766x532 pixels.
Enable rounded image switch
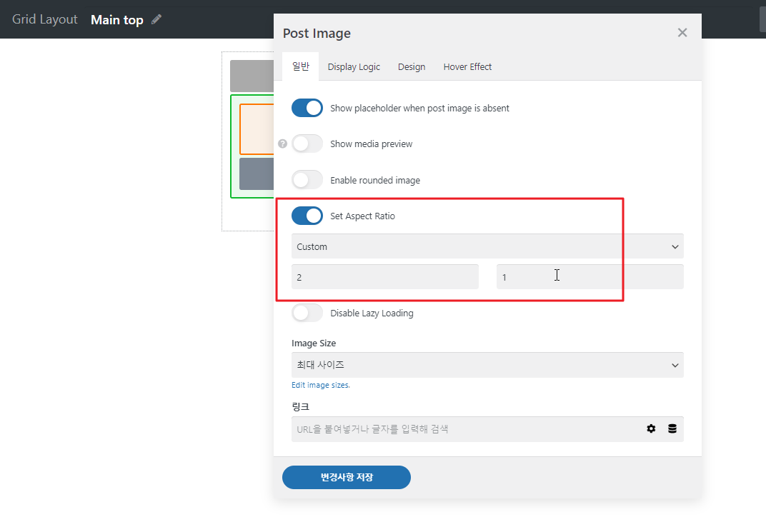coord(307,180)
